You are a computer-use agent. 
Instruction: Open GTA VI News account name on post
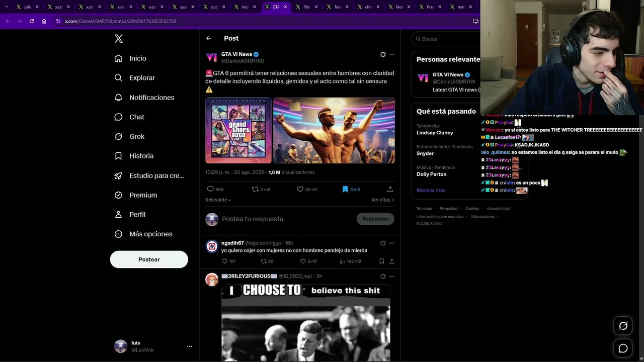pos(236,54)
